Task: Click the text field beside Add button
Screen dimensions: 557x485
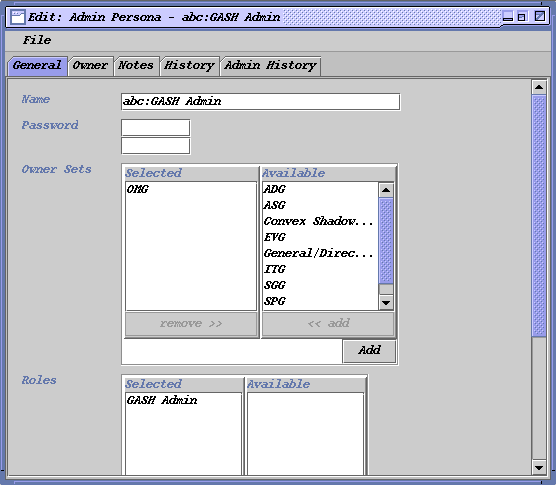Action: pos(232,351)
